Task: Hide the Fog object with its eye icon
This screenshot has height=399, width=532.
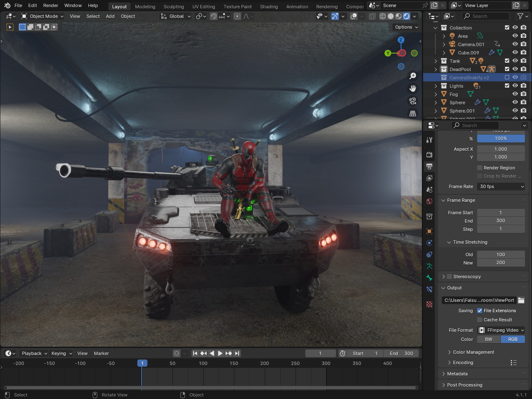Action: (515, 94)
